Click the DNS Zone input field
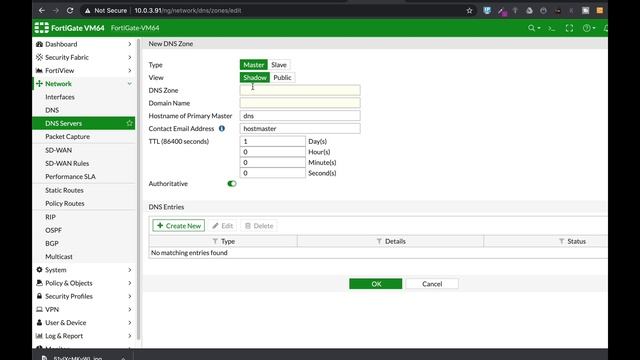The image size is (640, 360). 300,90
